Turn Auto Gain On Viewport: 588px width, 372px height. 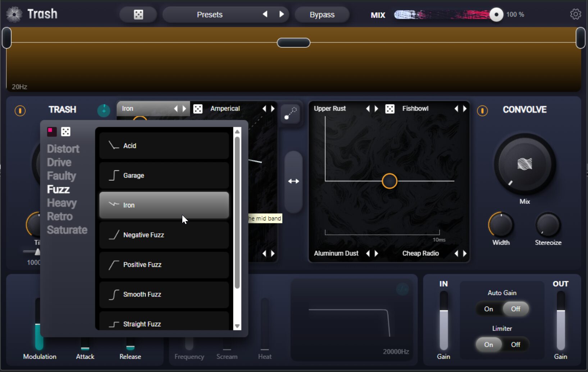tap(488, 309)
